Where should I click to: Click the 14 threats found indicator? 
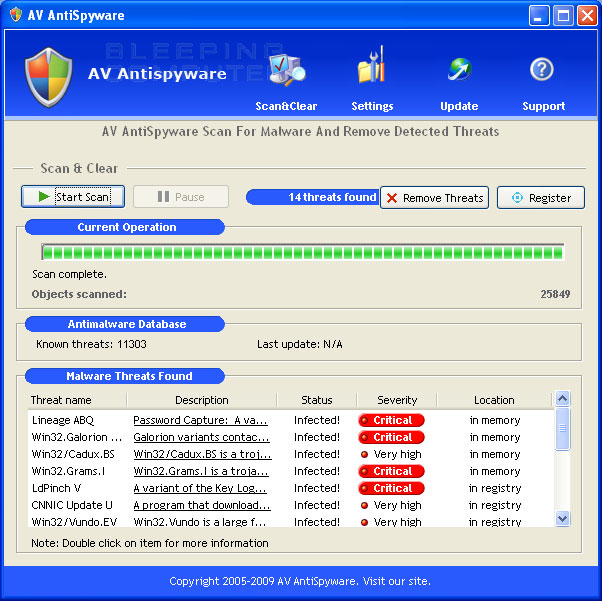(x=313, y=197)
